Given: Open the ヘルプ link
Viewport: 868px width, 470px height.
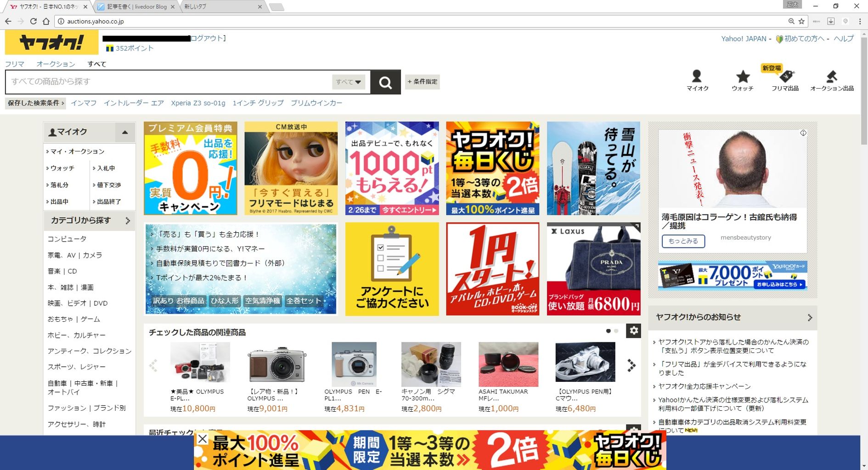Looking at the screenshot, I should pos(844,39).
